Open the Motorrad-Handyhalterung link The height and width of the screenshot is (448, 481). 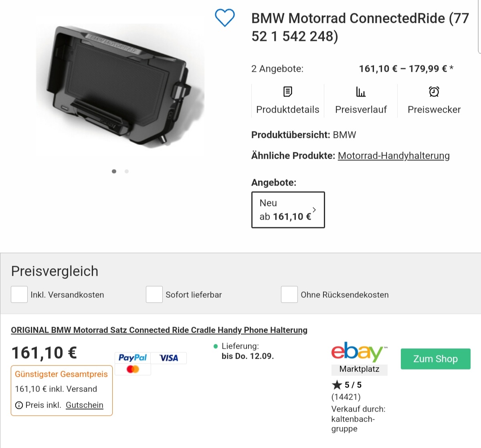click(393, 155)
